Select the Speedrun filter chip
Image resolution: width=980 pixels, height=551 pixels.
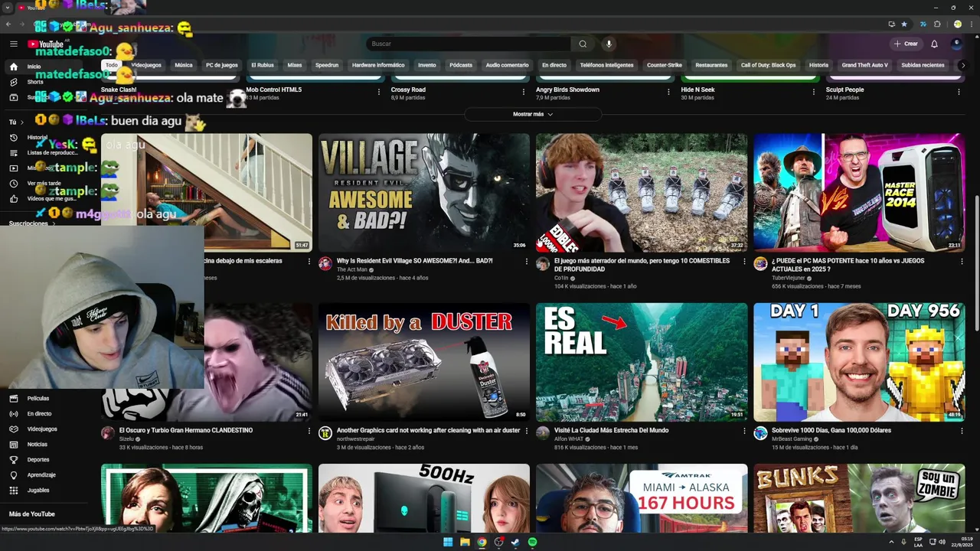tap(327, 65)
